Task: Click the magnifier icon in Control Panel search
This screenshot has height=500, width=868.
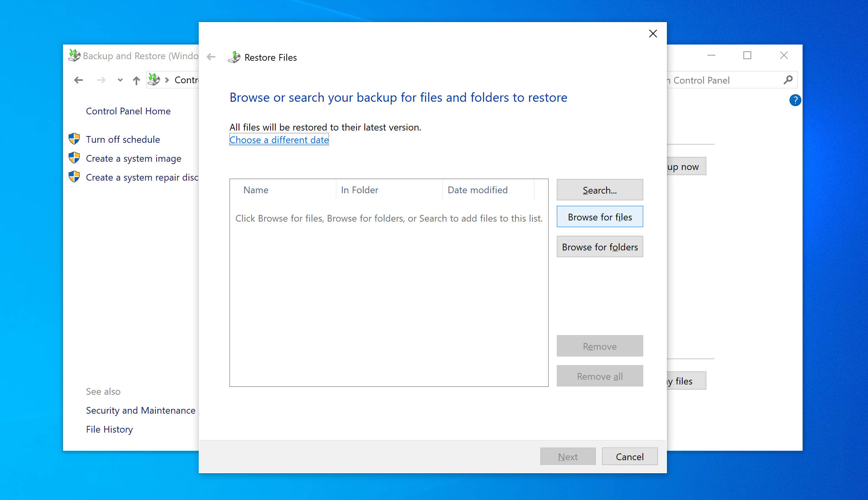Action: tap(788, 80)
